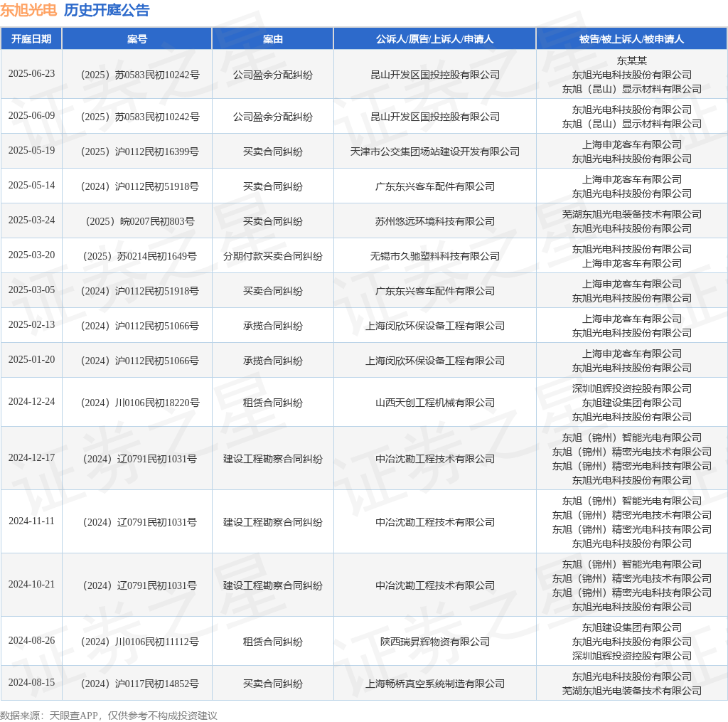Image resolution: width=728 pixels, height=722 pixels.
Task: Select date cell 2025-01-20
Action: [31, 360]
